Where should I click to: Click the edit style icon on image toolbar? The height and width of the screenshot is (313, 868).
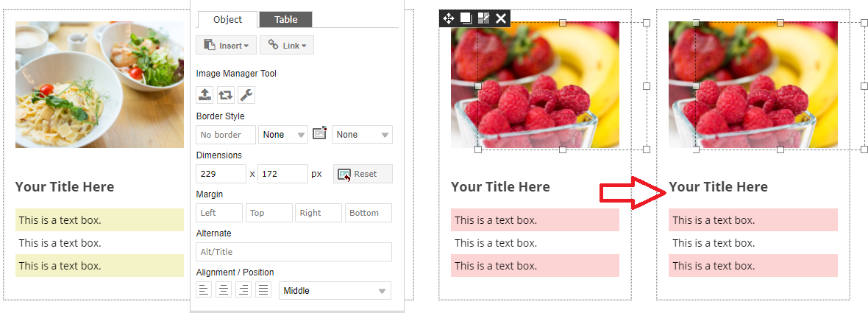click(483, 18)
